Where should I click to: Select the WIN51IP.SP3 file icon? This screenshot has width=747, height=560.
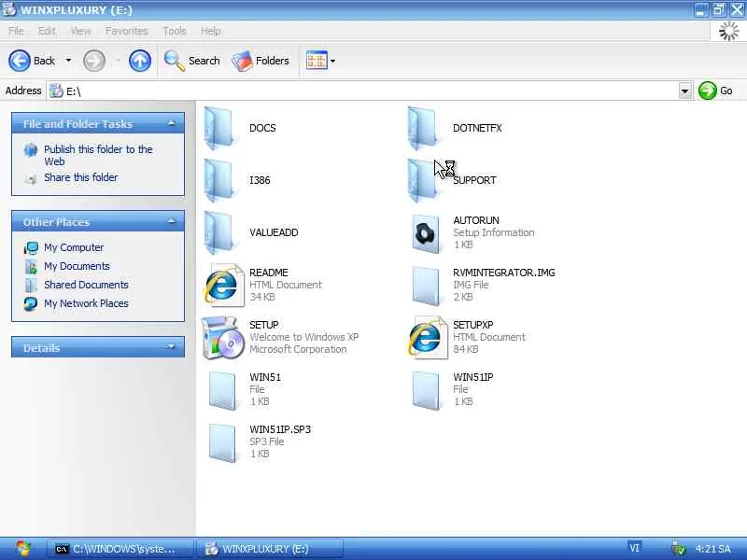tap(222, 442)
